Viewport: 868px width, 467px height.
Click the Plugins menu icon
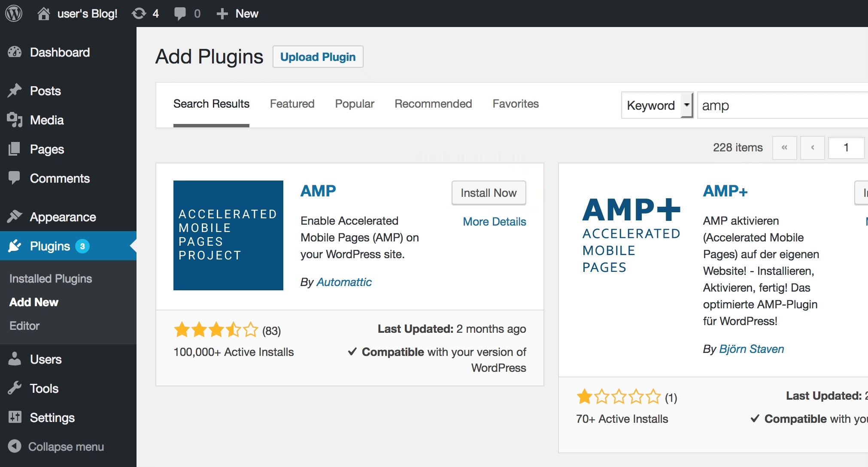15,247
